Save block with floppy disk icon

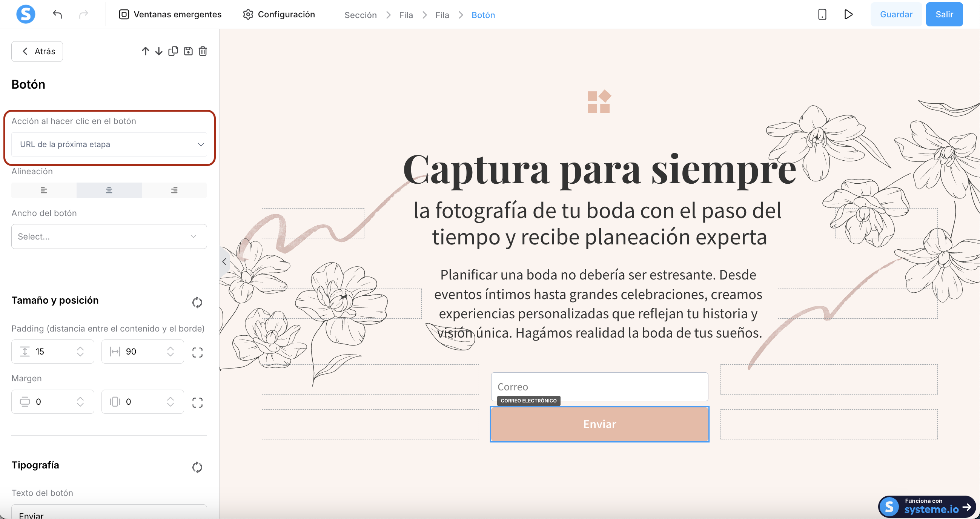[188, 51]
